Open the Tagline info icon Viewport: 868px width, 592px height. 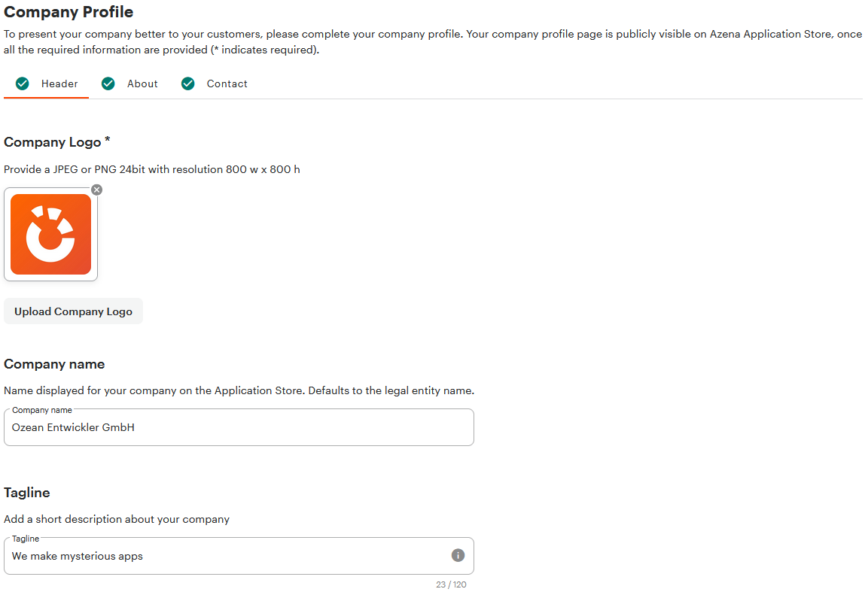(x=458, y=555)
